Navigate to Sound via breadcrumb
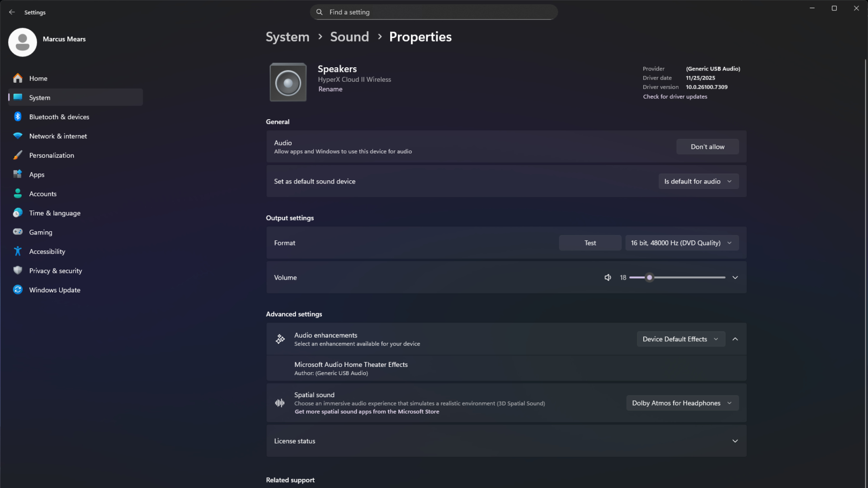This screenshot has width=868, height=488. pyautogui.click(x=349, y=37)
